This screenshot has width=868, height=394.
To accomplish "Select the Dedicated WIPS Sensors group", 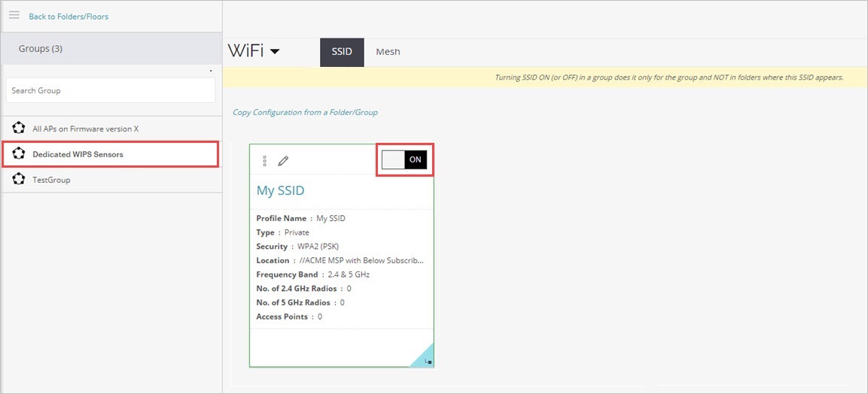I will click(110, 154).
